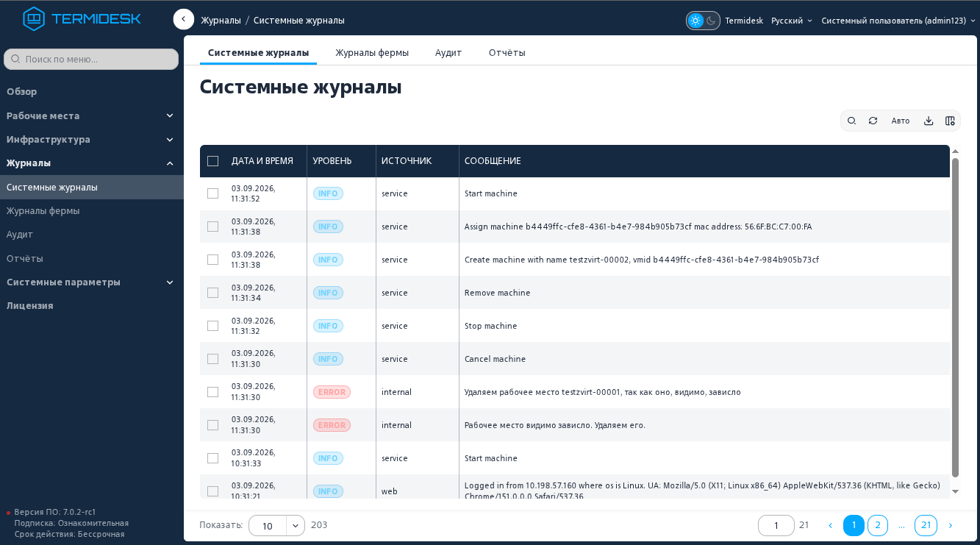The height and width of the screenshot is (545, 980).
Task: Click the first ERROR level badge for testzvirt-00001
Action: click(x=332, y=392)
